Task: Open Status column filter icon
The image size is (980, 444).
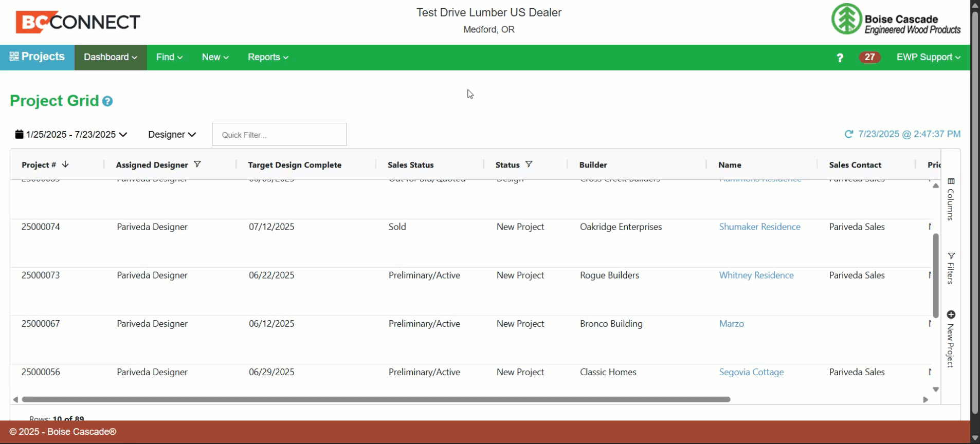Action: click(x=529, y=164)
